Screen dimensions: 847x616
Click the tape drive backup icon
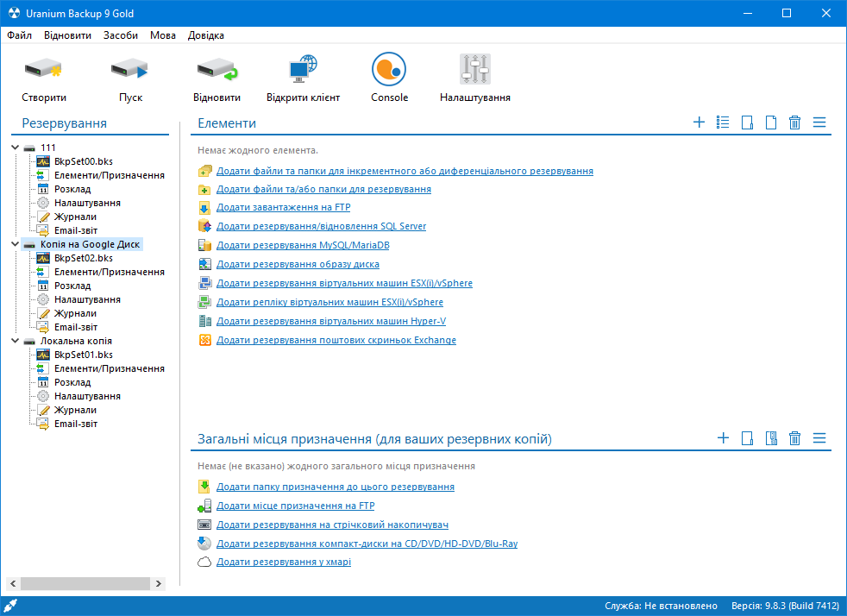(x=204, y=525)
